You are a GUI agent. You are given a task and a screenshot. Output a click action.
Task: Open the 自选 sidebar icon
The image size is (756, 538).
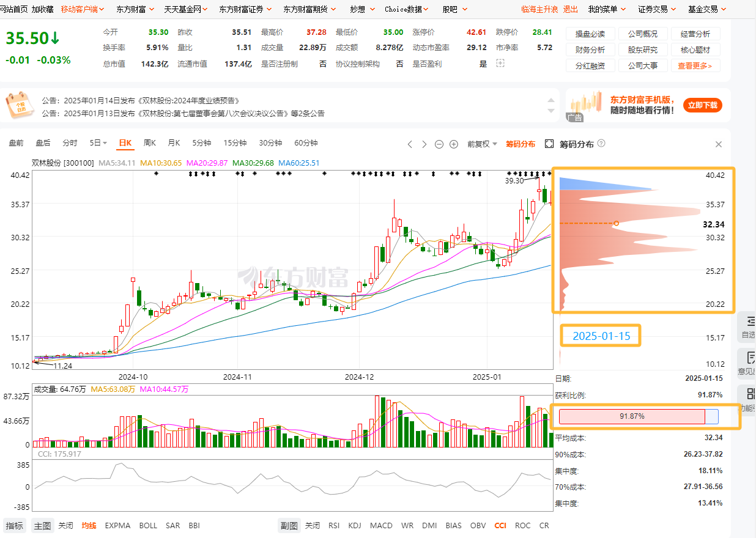tap(747, 327)
